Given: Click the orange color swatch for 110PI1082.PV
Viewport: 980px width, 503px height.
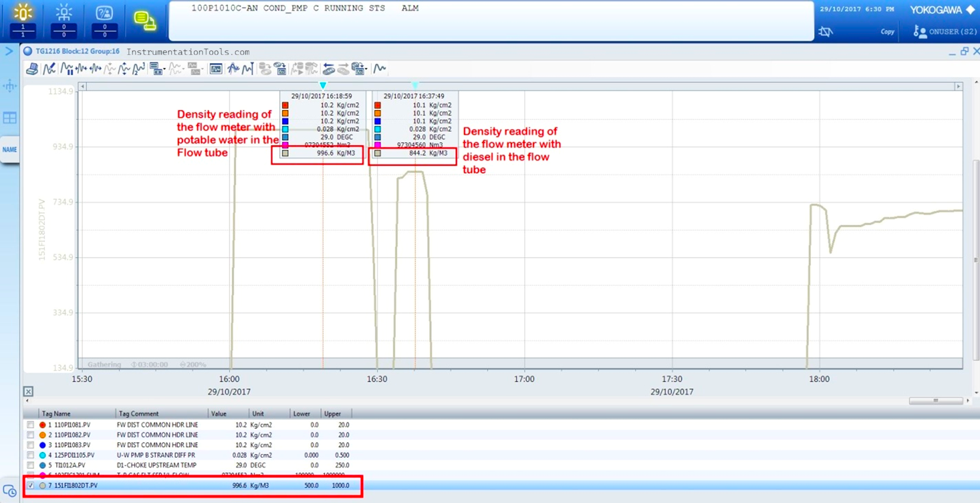Looking at the screenshot, I should (42, 435).
